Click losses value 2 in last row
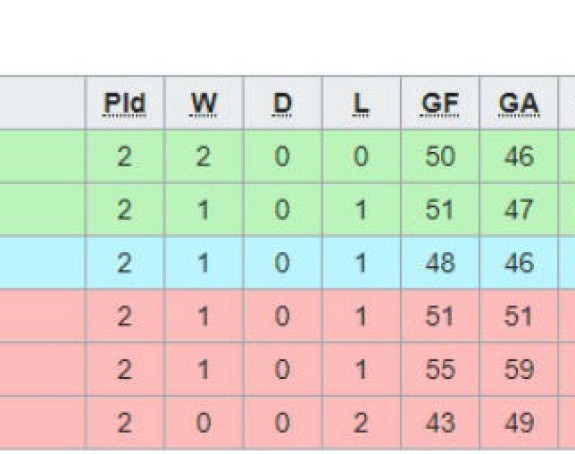Viewport: 575px width, 454px height. pyautogui.click(x=361, y=422)
